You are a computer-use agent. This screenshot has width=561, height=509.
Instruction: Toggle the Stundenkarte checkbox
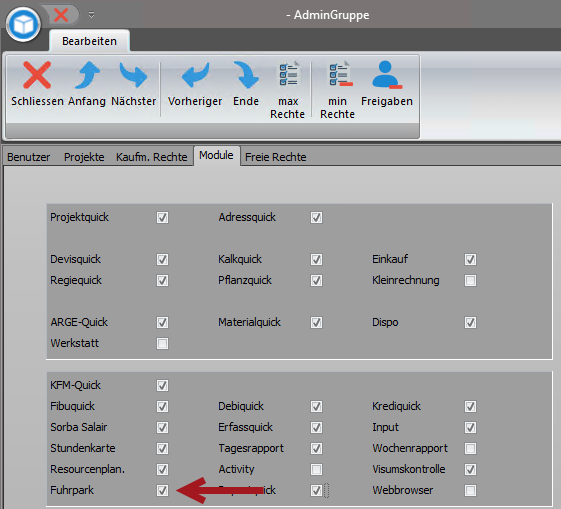pyautogui.click(x=162, y=449)
